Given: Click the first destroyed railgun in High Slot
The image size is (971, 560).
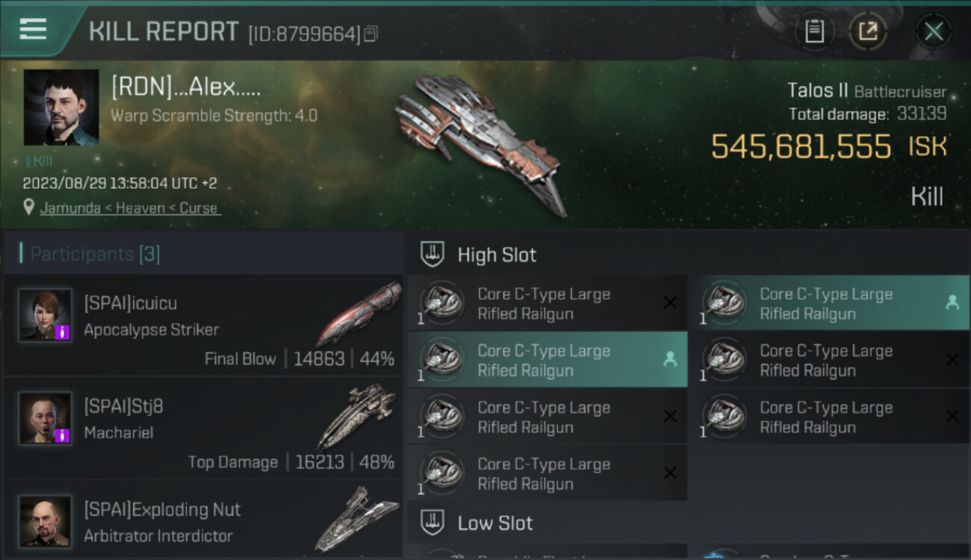Looking at the screenshot, I should tap(547, 304).
